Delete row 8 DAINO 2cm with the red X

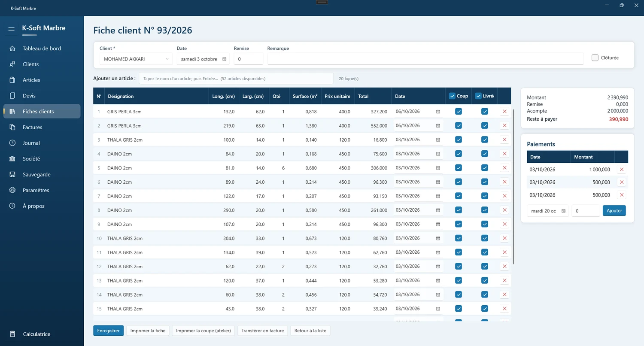pyautogui.click(x=504, y=210)
